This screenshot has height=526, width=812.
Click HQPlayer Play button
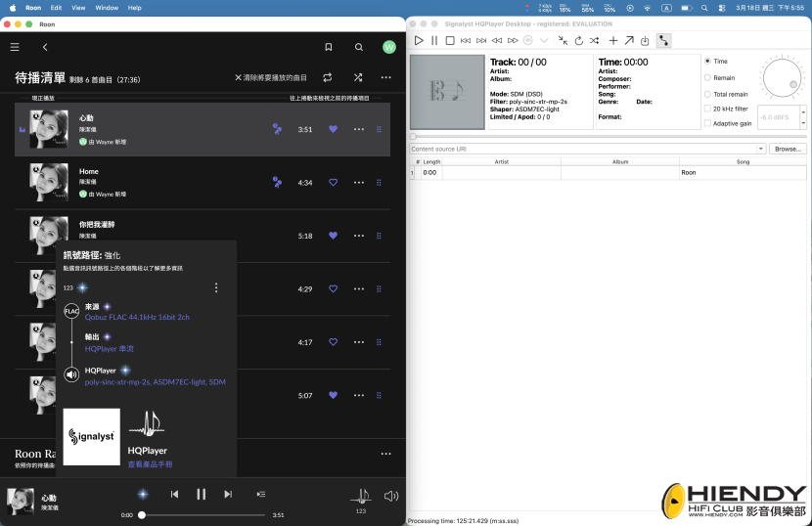click(419, 40)
